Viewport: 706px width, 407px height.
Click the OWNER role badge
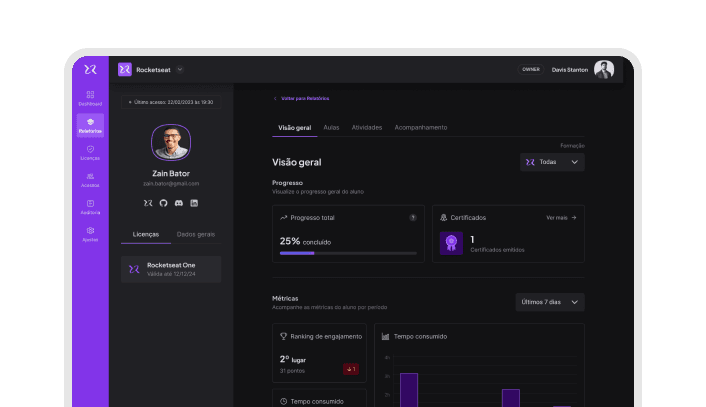pyautogui.click(x=531, y=69)
